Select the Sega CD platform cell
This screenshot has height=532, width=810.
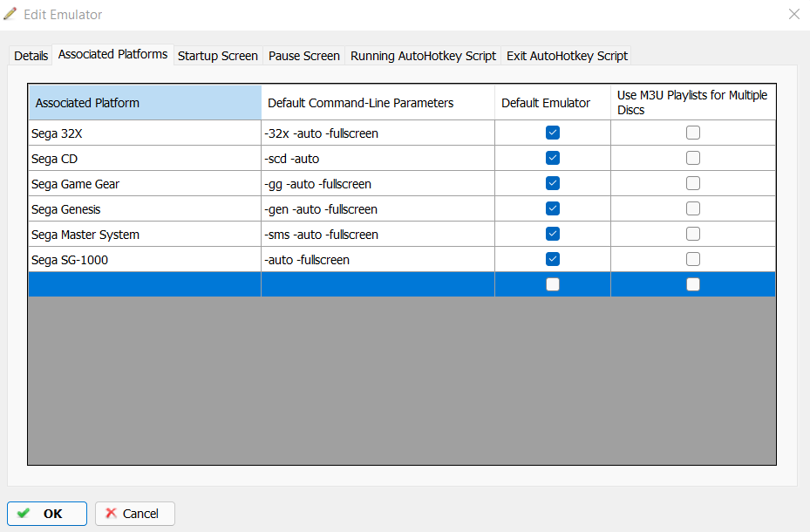click(145, 159)
